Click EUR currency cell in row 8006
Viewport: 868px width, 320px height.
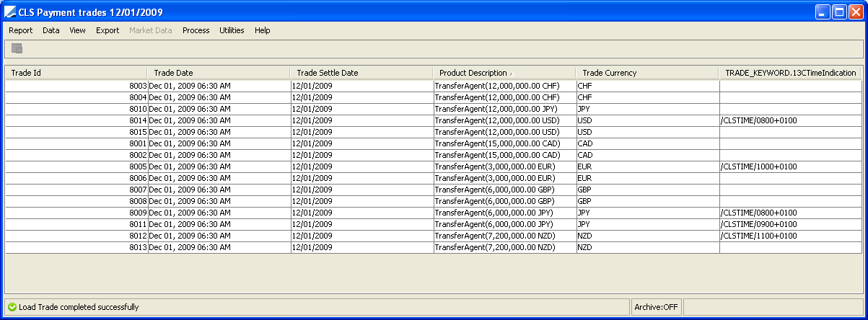pos(647,178)
